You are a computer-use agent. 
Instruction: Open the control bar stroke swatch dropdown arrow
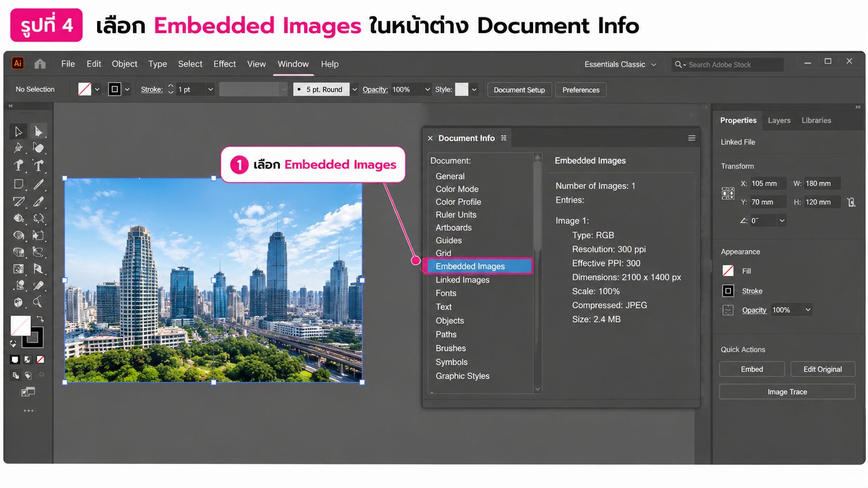pyautogui.click(x=127, y=89)
